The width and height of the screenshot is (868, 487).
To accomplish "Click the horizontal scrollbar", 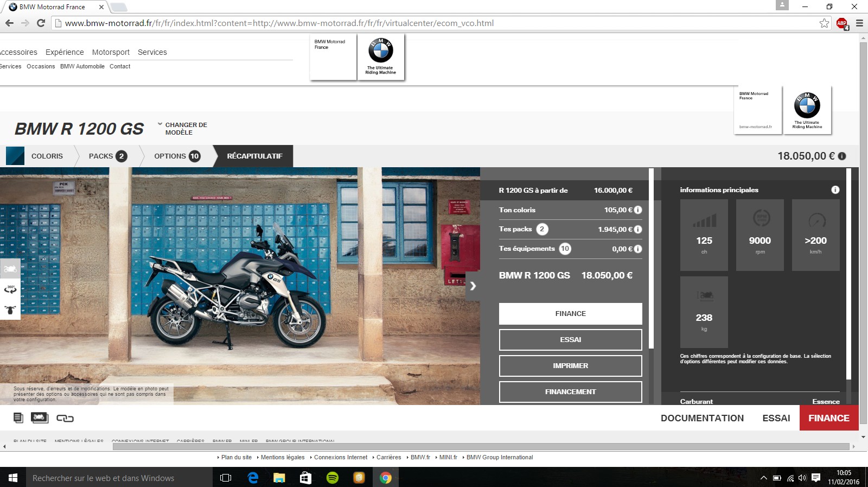I will pos(481,446).
